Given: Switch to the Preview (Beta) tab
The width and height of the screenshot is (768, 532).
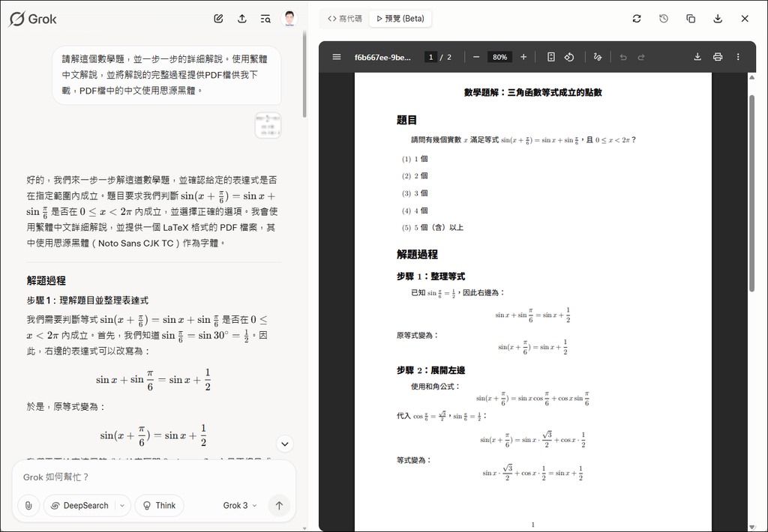Looking at the screenshot, I should [400, 19].
